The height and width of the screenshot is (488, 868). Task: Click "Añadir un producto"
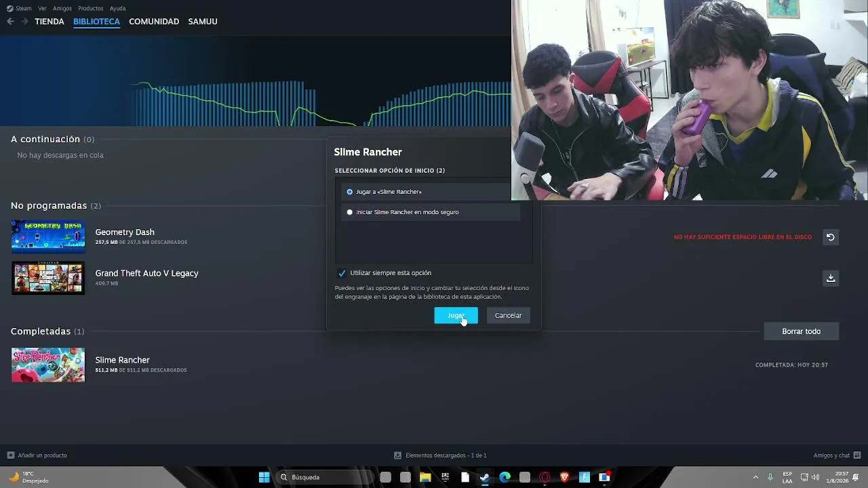[37, 455]
